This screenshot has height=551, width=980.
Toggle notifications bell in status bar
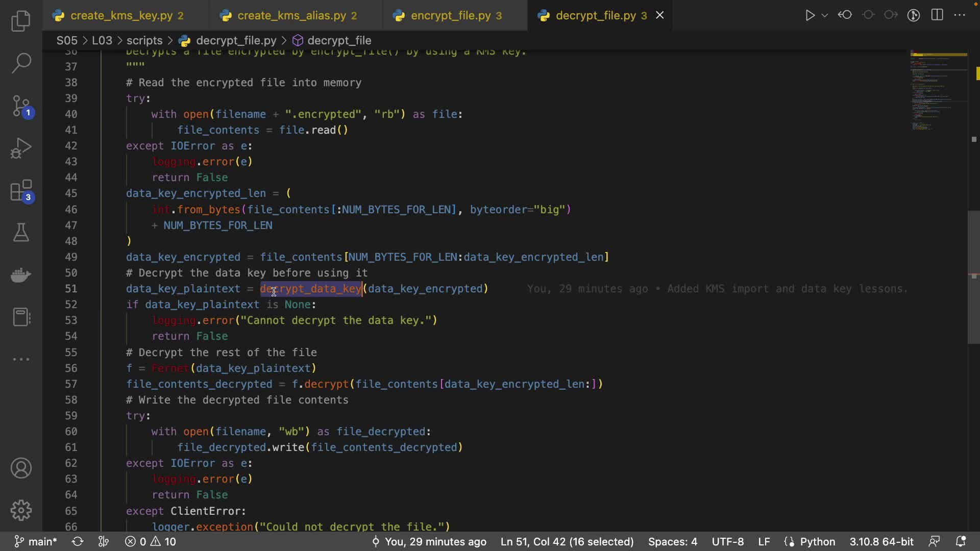tap(960, 541)
